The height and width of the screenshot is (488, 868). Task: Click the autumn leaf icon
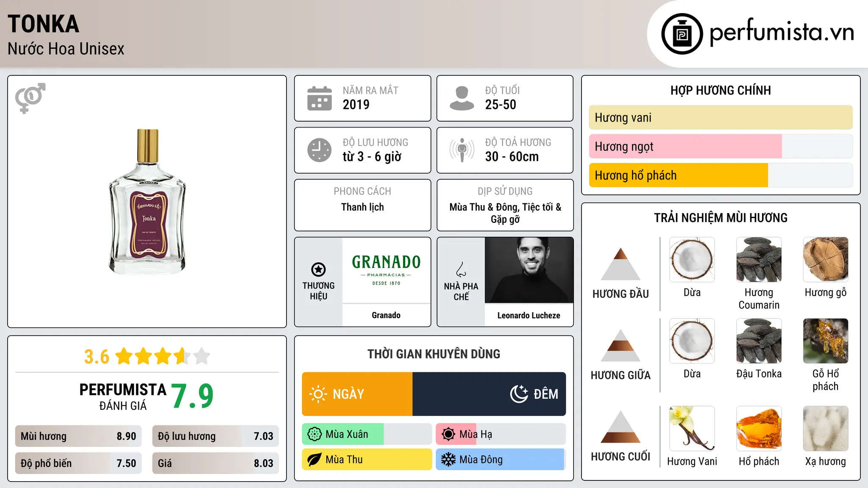pos(314,460)
